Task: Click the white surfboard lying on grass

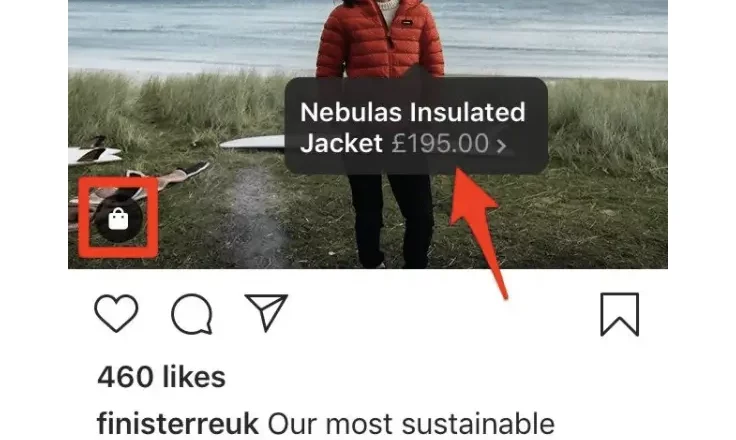Action: (253, 142)
